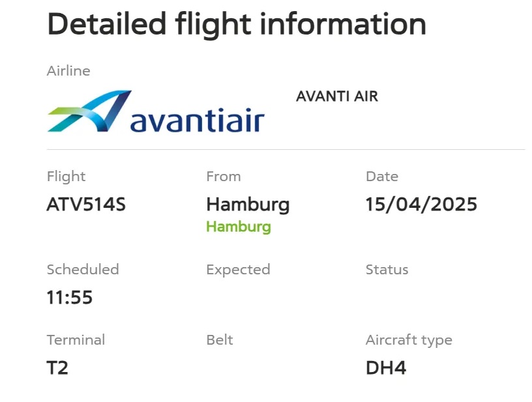Click the Scheduled label
This screenshot has width=532, height=402.
(83, 270)
